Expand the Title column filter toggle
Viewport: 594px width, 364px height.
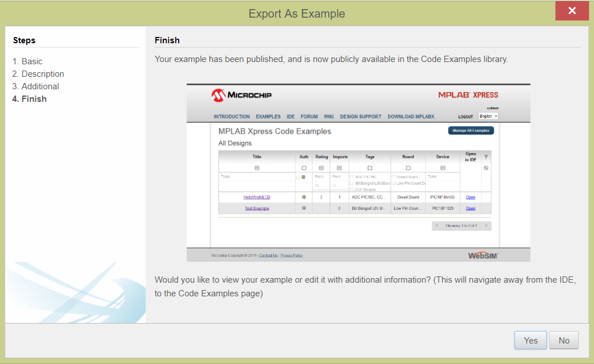(257, 168)
